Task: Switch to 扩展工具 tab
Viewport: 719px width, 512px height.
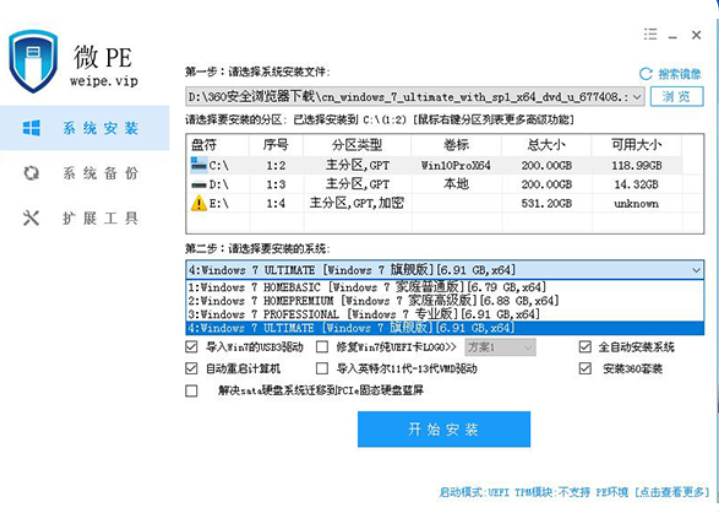Action: (84, 218)
